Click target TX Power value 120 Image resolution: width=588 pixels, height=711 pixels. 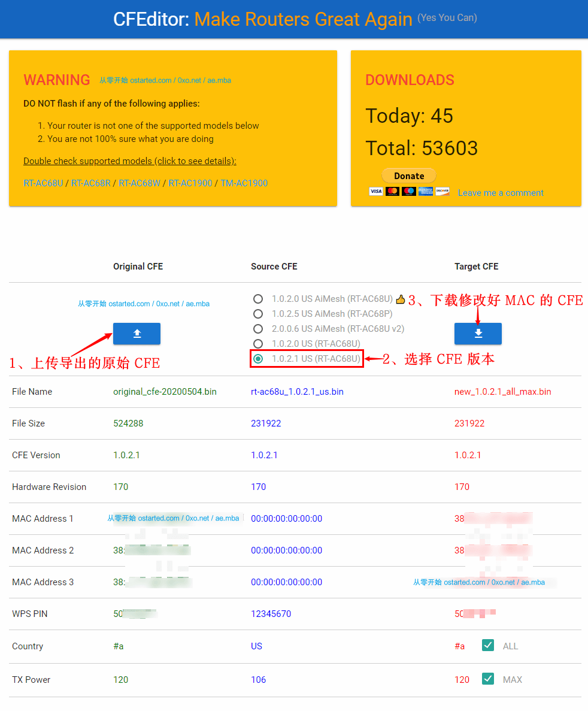coord(462,680)
